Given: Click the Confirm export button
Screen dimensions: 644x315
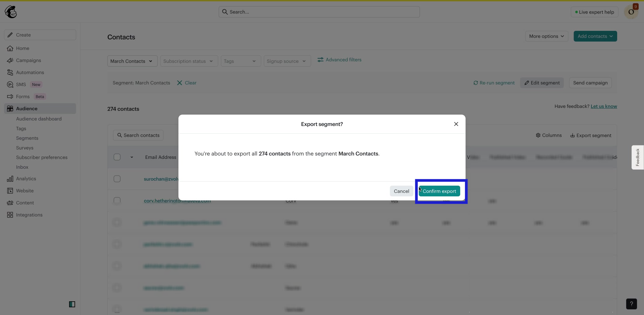Looking at the screenshot, I should pos(439,191).
